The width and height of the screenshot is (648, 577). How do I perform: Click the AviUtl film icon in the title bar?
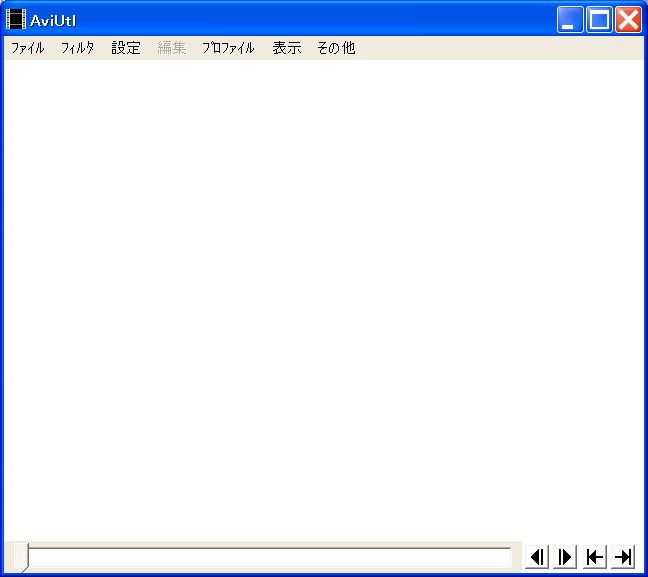pyautogui.click(x=16, y=19)
